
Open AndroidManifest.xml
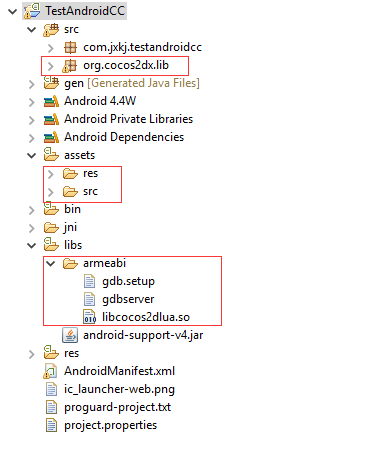tap(119, 371)
